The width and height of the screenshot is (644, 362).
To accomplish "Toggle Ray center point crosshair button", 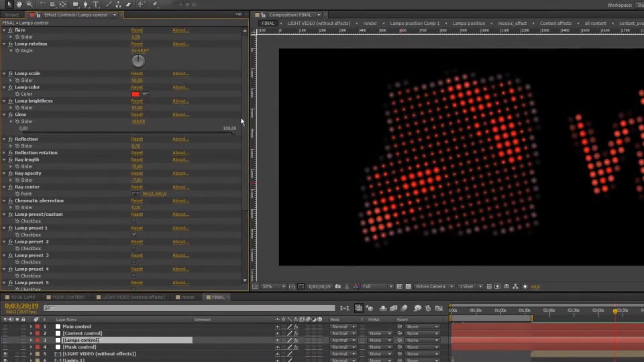I will (136, 194).
